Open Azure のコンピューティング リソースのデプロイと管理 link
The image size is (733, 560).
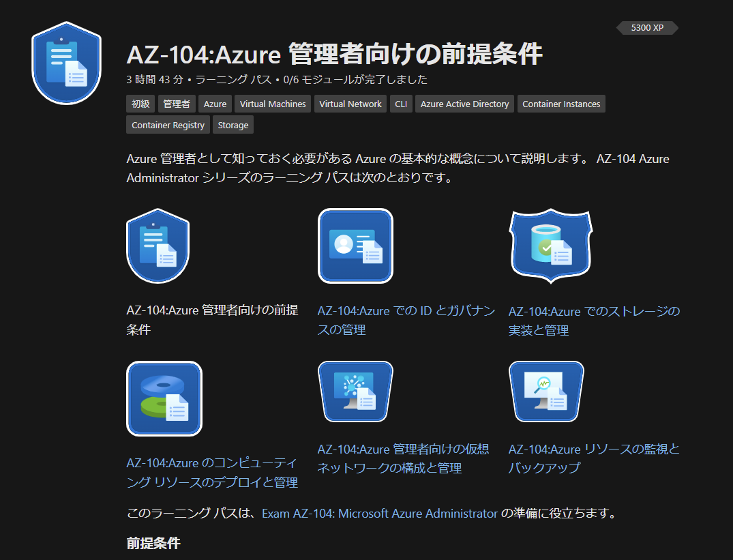(212, 472)
